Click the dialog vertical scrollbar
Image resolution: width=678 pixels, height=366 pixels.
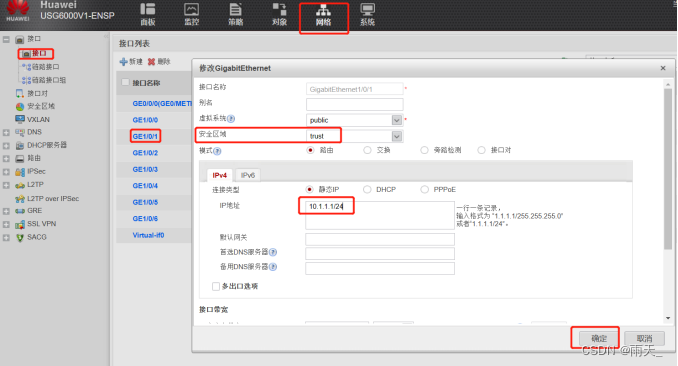pos(668,169)
